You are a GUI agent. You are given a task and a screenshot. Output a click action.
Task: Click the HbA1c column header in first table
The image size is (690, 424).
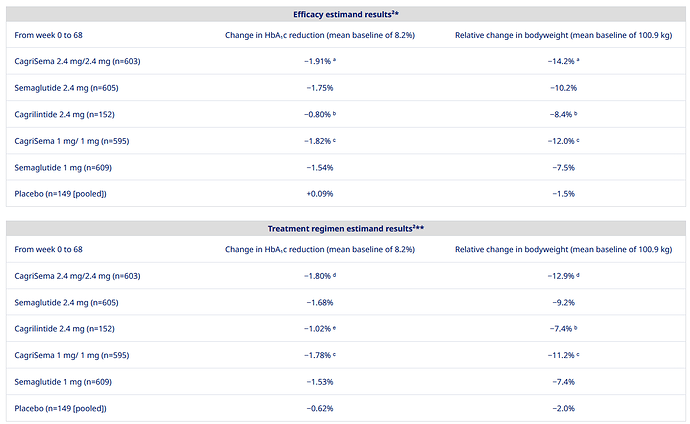(320, 35)
